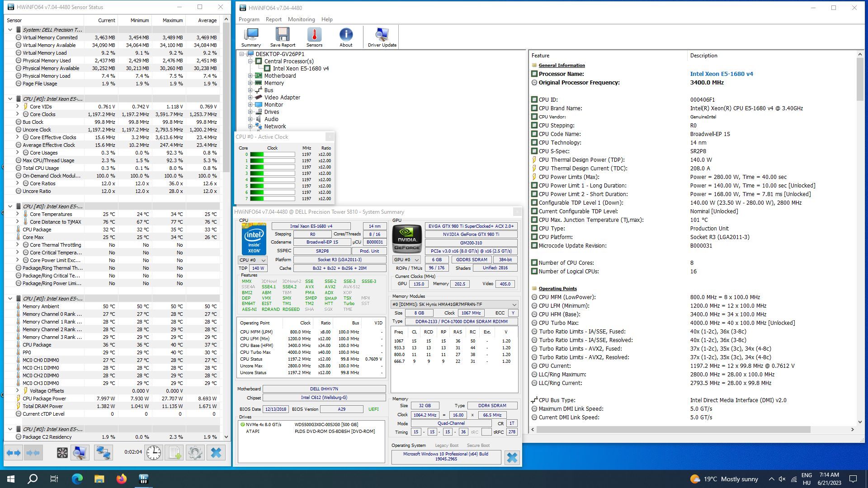The height and width of the screenshot is (488, 868).
Task: Open the About info icon
Action: (346, 37)
